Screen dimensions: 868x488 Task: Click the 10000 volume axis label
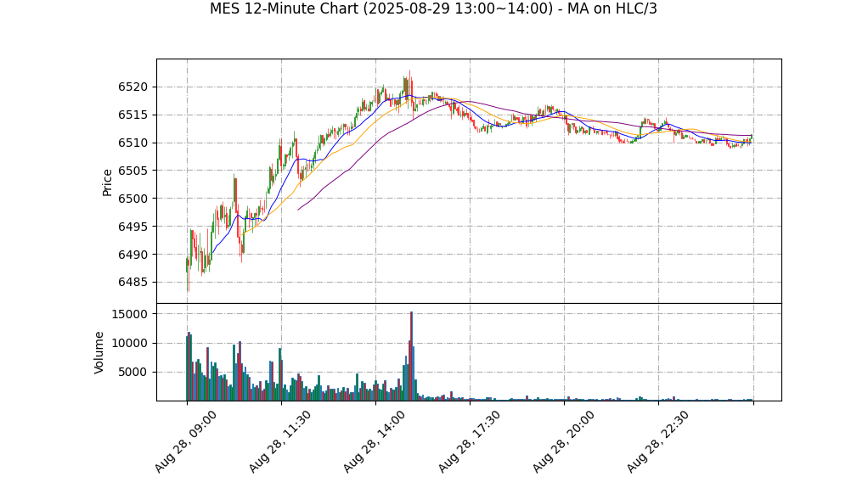point(128,344)
